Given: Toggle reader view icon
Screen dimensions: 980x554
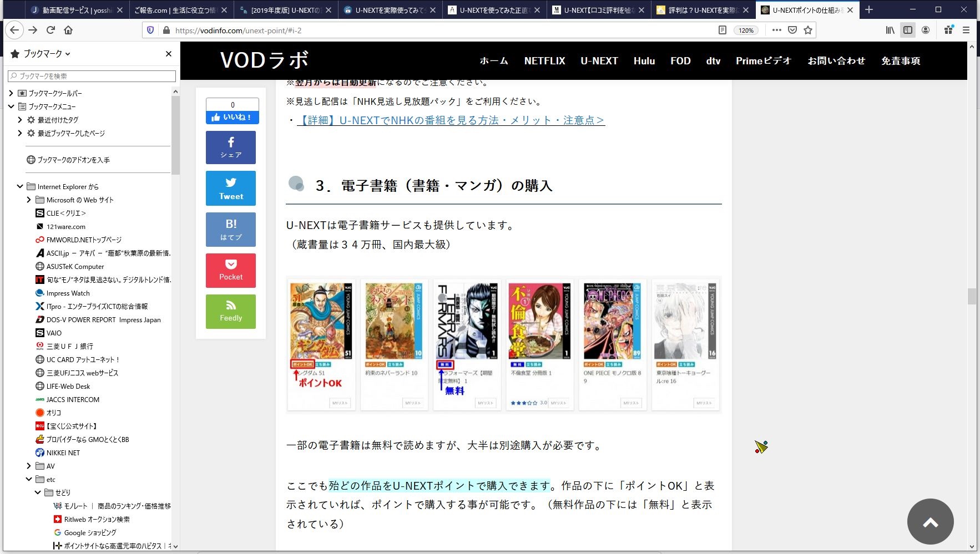Looking at the screenshot, I should tap(722, 31).
